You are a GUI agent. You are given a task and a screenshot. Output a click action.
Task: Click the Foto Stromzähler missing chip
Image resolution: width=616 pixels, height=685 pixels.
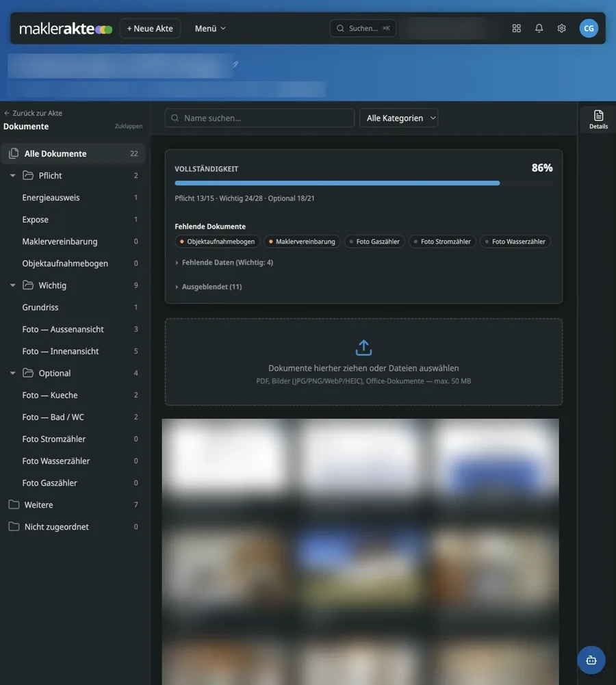tap(442, 242)
